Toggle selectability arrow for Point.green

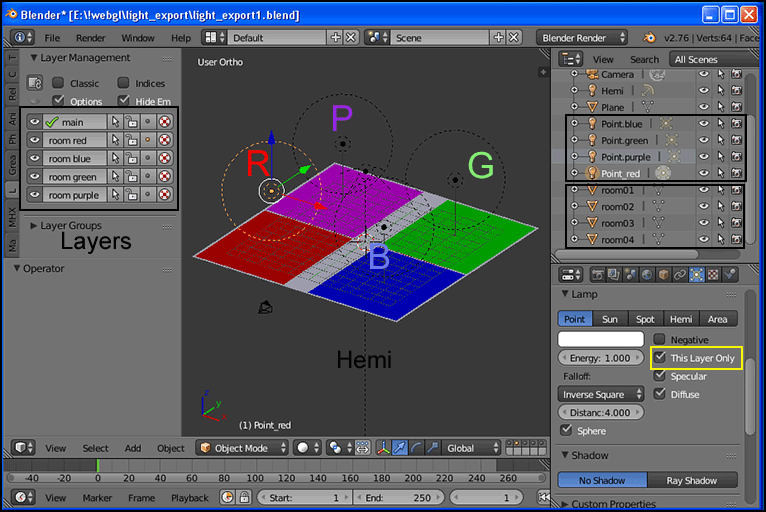pyautogui.click(x=721, y=140)
